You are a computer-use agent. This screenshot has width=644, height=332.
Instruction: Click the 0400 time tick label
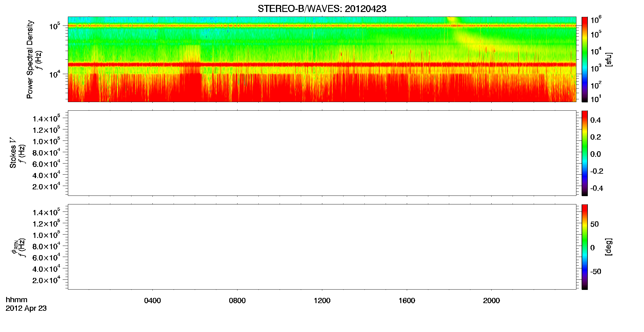[152, 301]
